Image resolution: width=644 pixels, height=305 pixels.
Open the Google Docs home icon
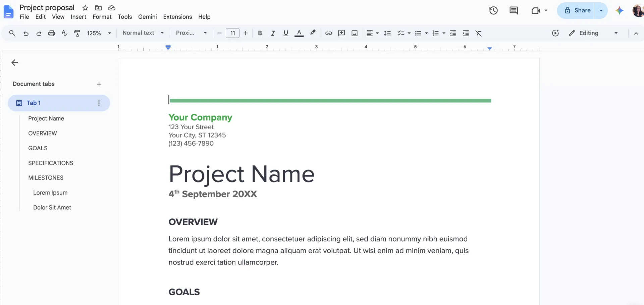(8, 12)
